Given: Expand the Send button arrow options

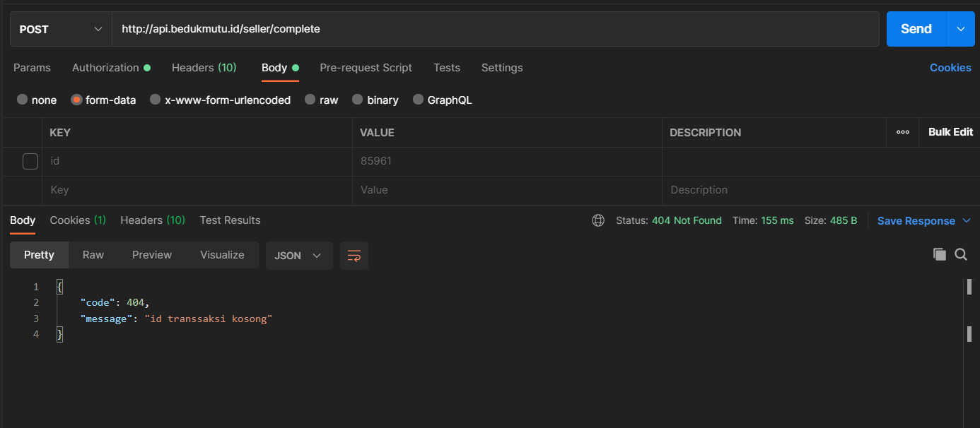Looking at the screenshot, I should click(x=960, y=29).
